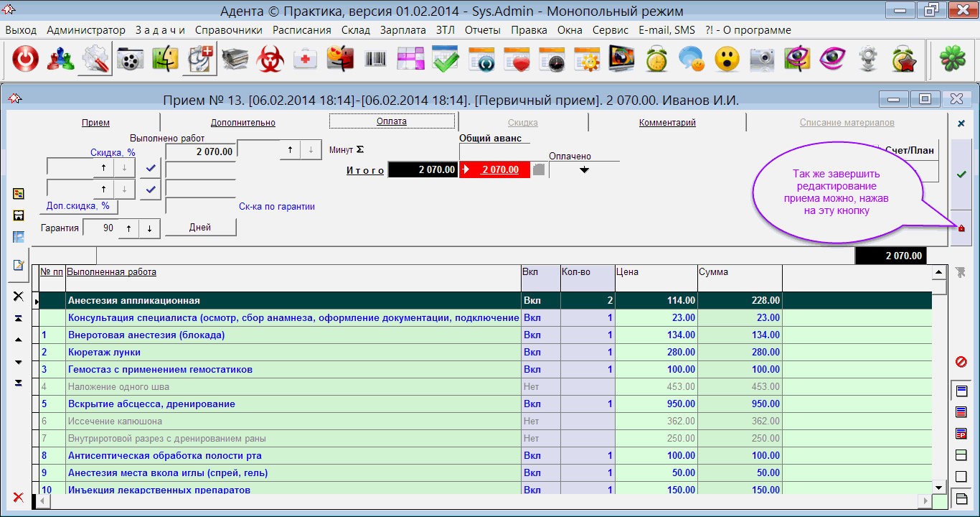Click the barcode icon in toolbar

(x=375, y=60)
